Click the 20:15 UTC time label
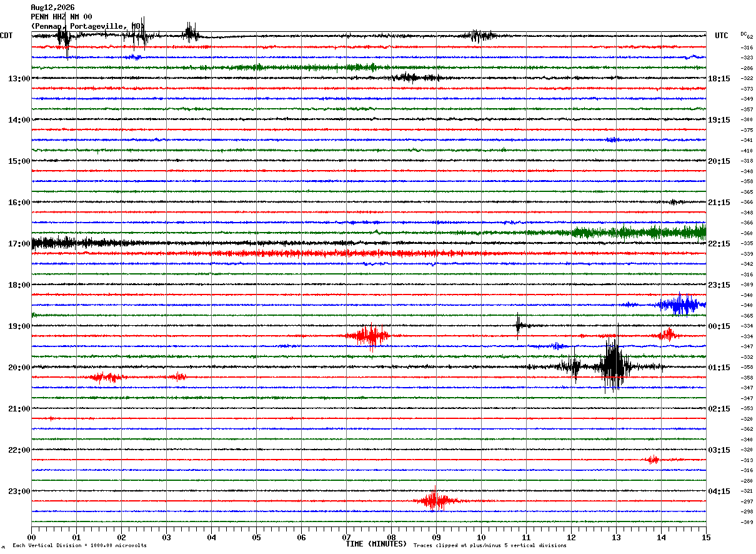The image size is (756, 554). [719, 161]
